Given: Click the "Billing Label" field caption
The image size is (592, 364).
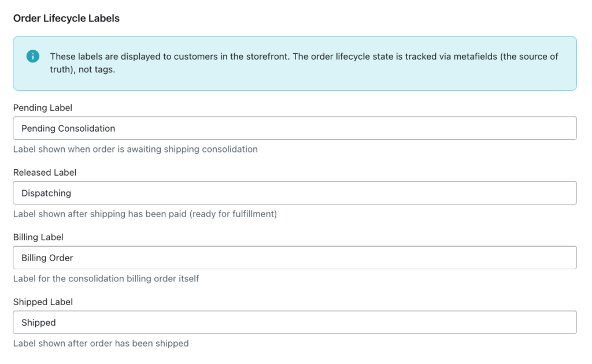Looking at the screenshot, I should pos(38,237).
